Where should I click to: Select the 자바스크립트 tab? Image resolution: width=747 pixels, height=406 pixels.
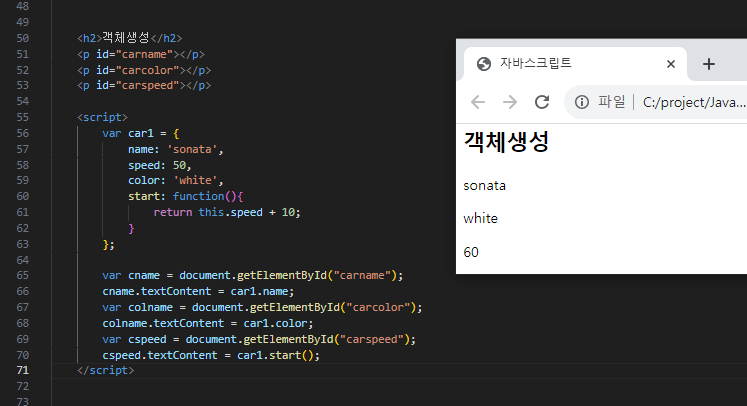[575, 64]
